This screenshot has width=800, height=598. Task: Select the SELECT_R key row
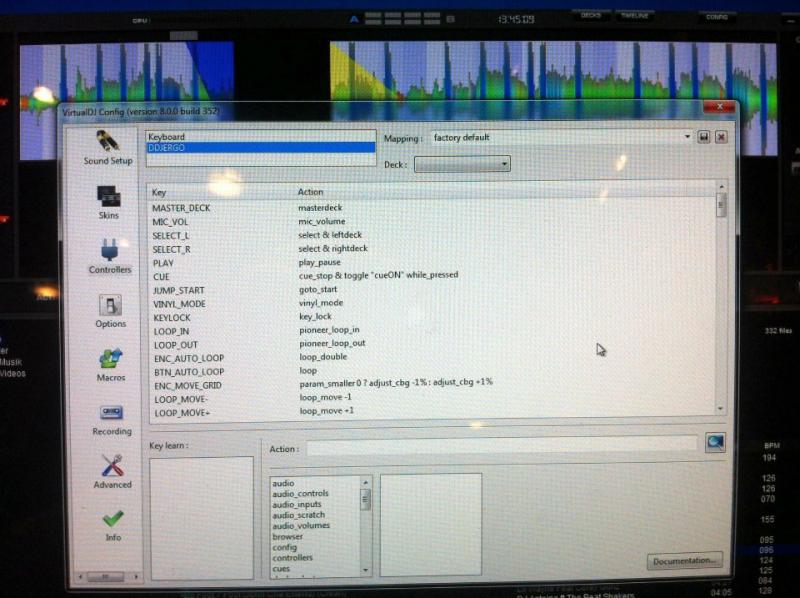(433, 249)
